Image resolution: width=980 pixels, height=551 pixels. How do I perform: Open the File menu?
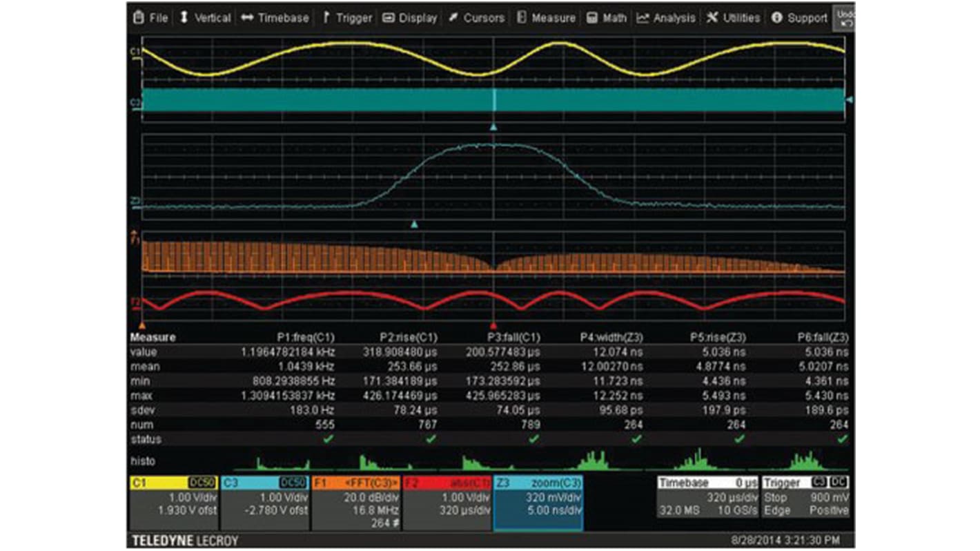click(150, 18)
